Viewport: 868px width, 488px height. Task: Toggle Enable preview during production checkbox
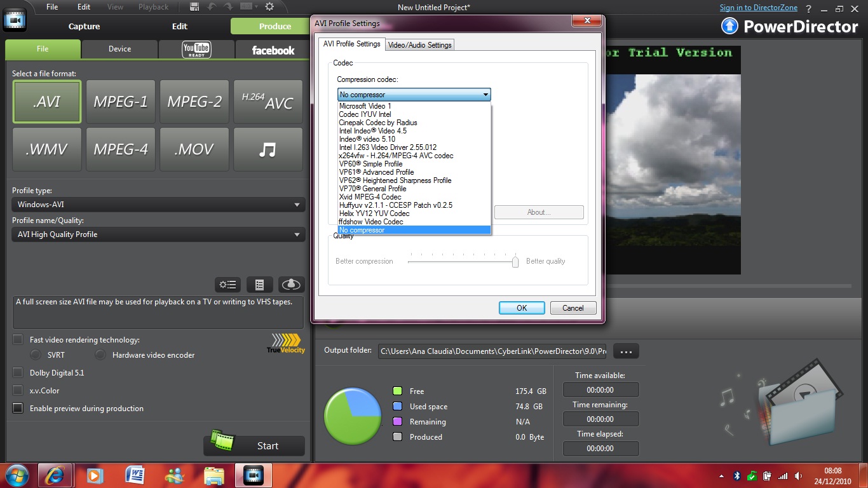click(x=18, y=409)
